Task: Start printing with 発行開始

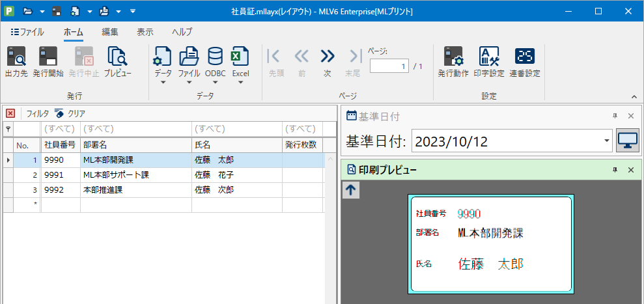Action: [48, 62]
